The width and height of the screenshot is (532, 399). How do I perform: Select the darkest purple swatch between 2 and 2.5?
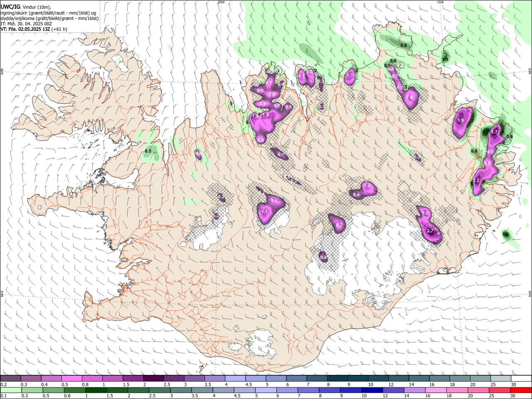tap(153, 379)
